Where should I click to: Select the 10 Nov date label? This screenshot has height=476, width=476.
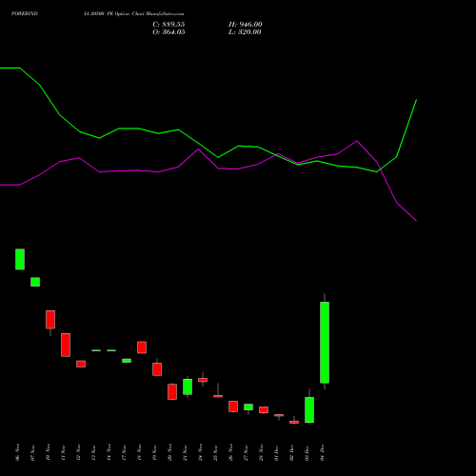[48, 452]
